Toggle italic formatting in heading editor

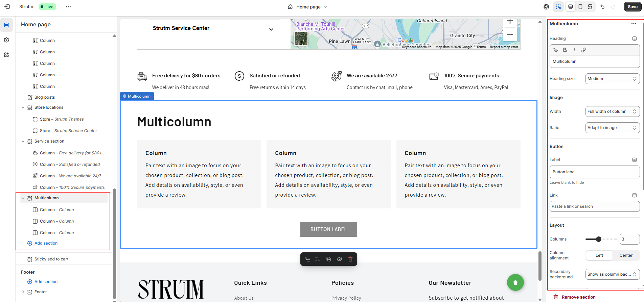pyautogui.click(x=574, y=50)
